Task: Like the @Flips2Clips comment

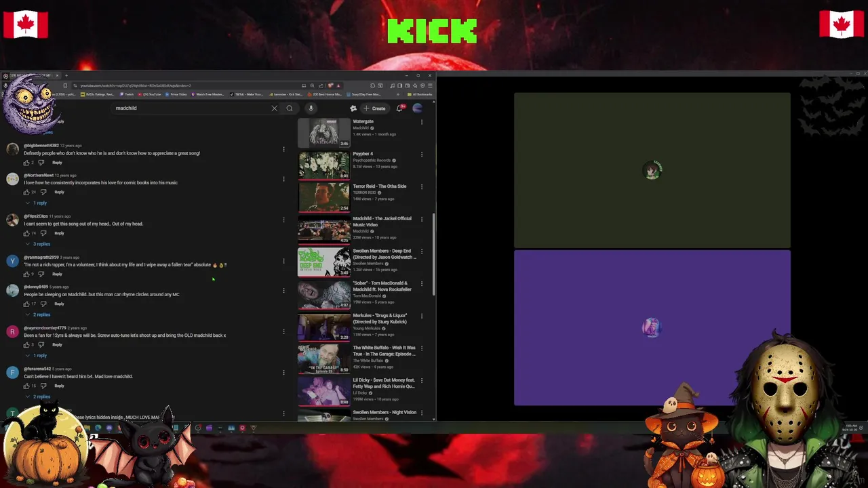Action: (26, 233)
